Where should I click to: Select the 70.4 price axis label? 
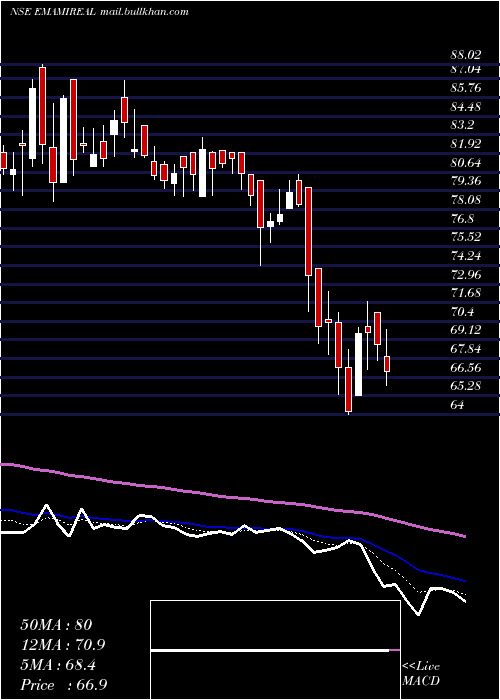click(x=462, y=311)
